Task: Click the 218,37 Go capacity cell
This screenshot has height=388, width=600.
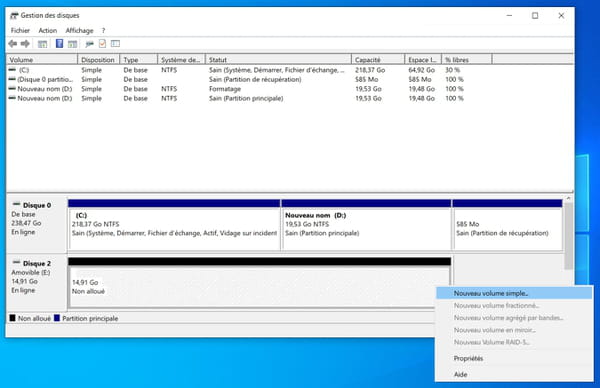Action: point(370,70)
